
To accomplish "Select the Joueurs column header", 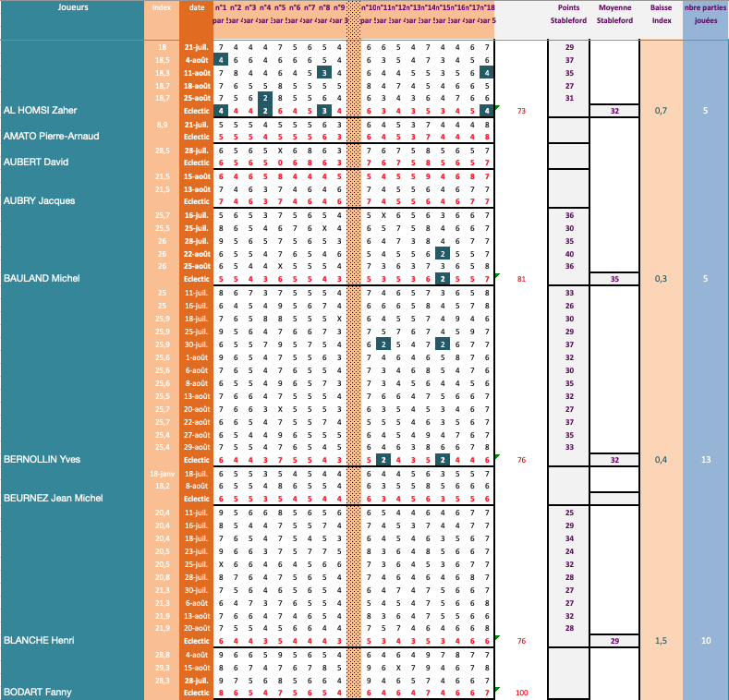I will click(x=73, y=7).
